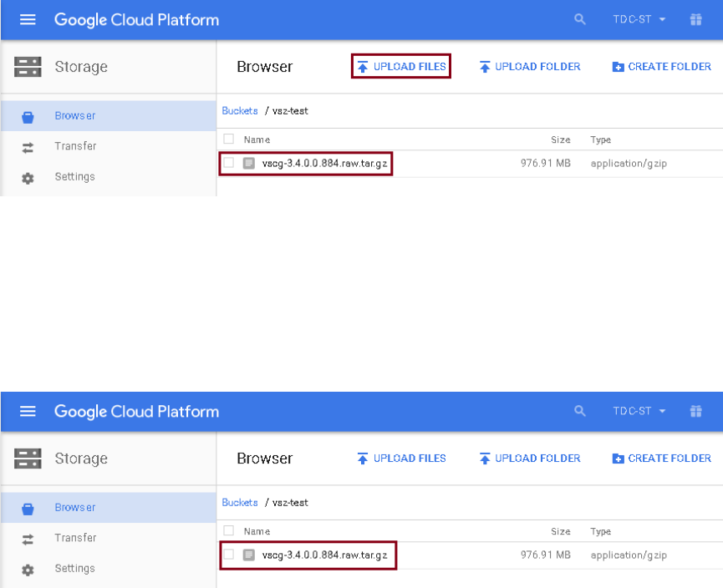Expand the TDC-ST project selector in lower header
Screen dimensions: 723x588
[639, 411]
